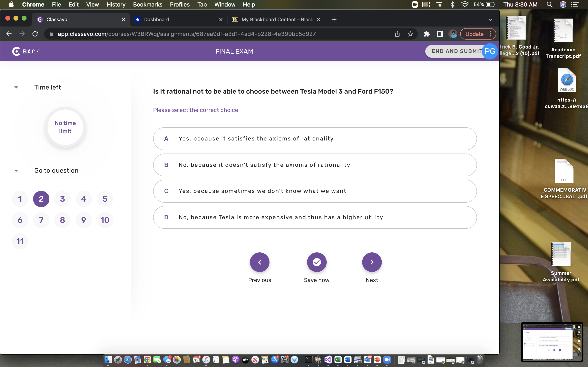This screenshot has height=367, width=588.
Task: Select answer choice D about Tesla being more expensive
Action: [x=314, y=217]
